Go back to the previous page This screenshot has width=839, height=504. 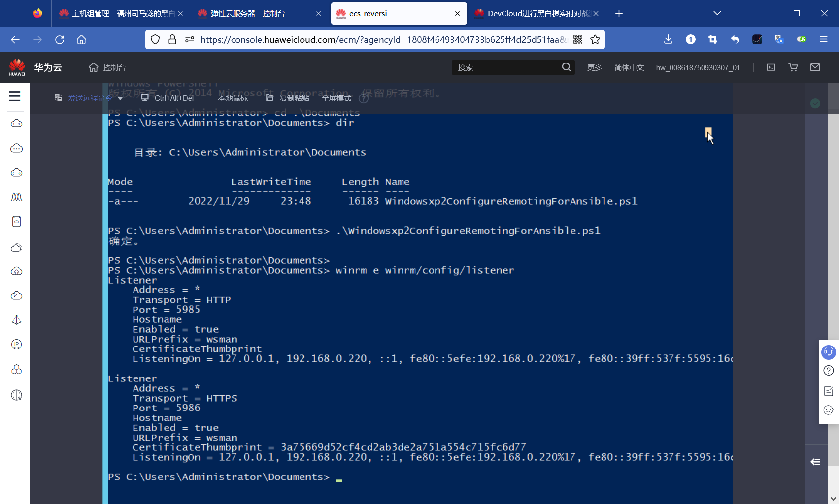click(x=15, y=39)
